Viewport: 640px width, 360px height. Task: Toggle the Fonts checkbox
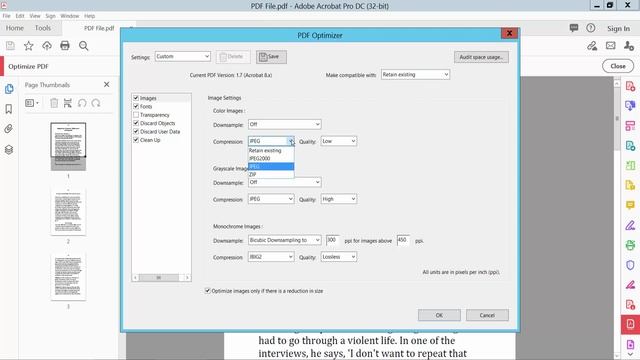click(136, 106)
